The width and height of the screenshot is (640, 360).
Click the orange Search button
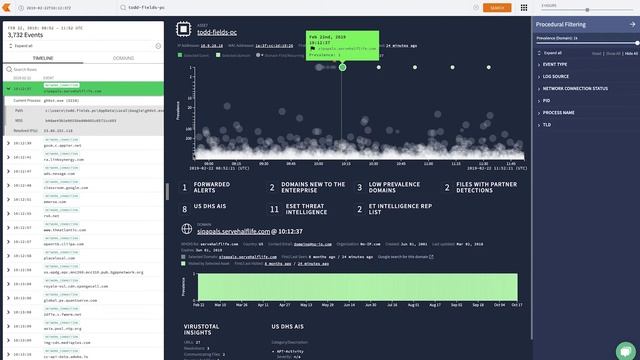pyautogui.click(x=497, y=8)
